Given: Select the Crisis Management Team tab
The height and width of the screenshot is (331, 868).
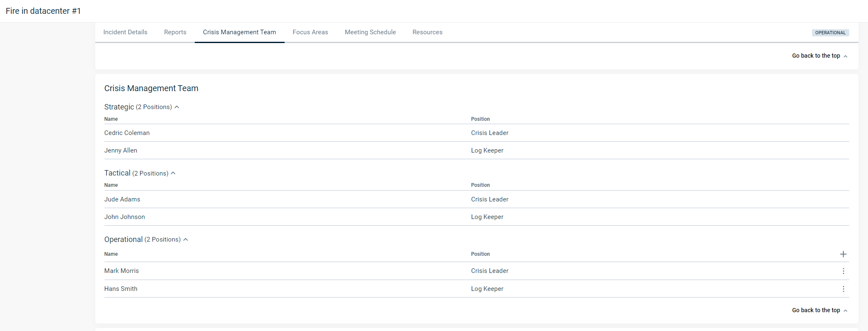Looking at the screenshot, I should click(239, 32).
